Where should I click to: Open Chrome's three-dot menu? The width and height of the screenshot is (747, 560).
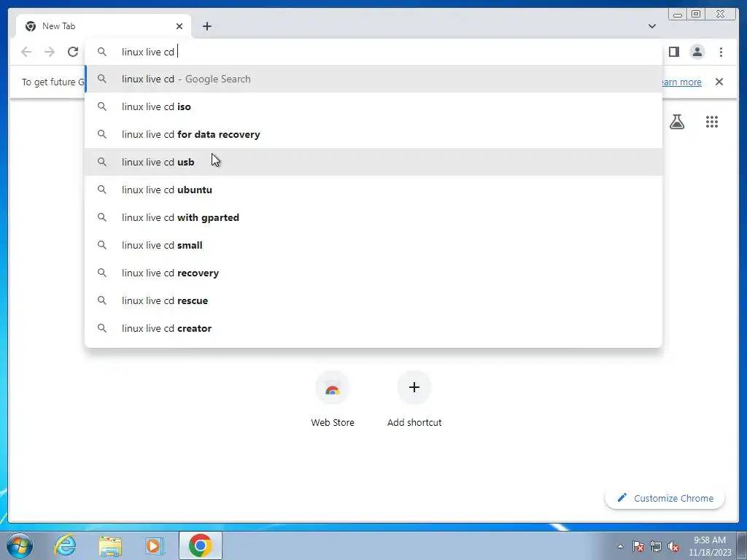point(721,52)
